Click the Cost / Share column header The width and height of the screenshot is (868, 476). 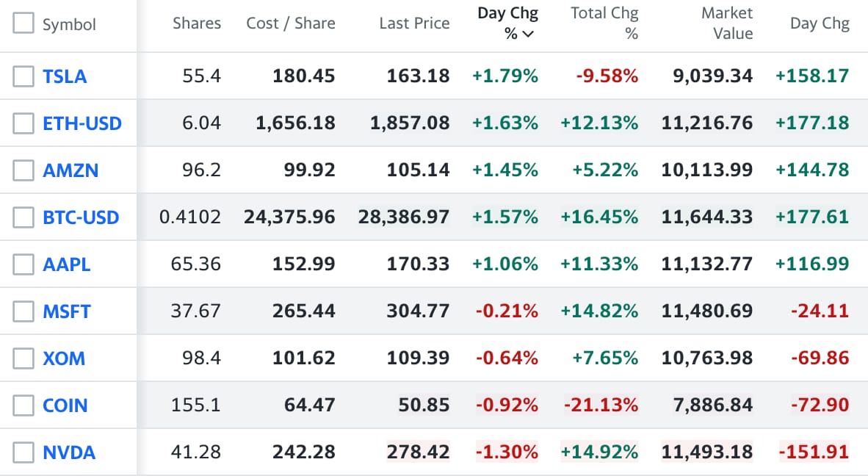[x=291, y=24]
